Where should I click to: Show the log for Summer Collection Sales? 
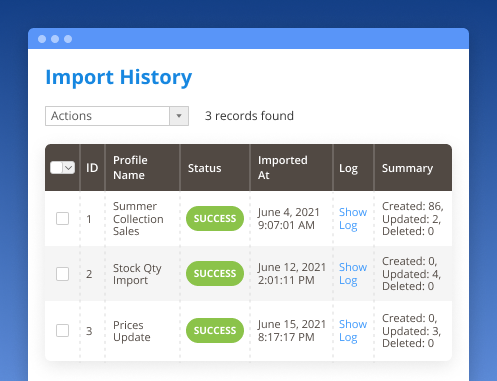pyautogui.click(x=353, y=219)
